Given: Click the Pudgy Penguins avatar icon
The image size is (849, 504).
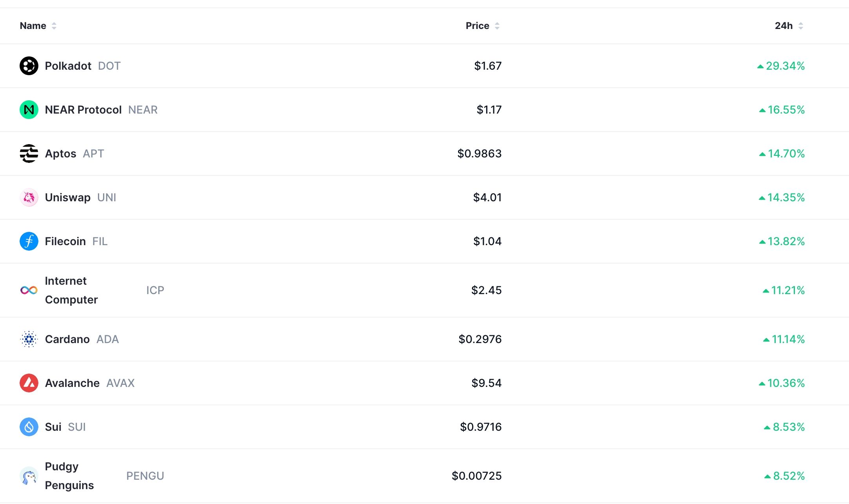Looking at the screenshot, I should click(29, 476).
